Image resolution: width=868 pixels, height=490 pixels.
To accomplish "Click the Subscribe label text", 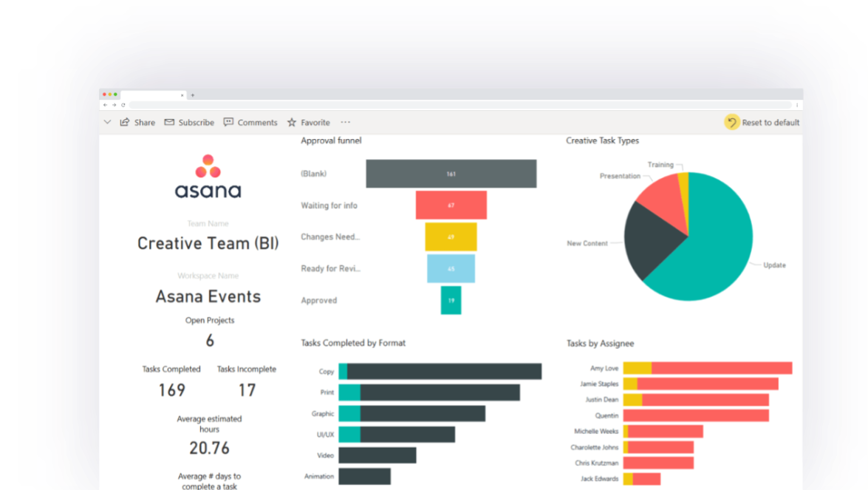I will click(x=196, y=123).
